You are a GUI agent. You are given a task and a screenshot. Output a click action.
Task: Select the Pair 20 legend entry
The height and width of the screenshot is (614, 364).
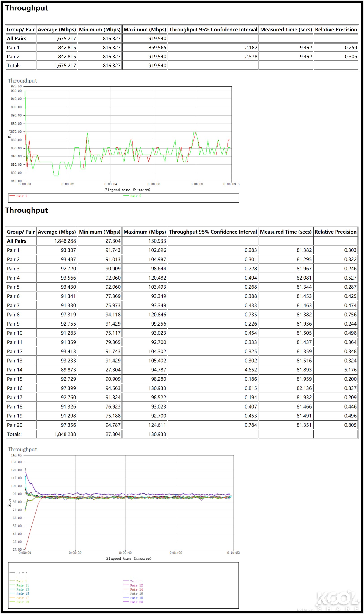pyautogui.click(x=133, y=602)
